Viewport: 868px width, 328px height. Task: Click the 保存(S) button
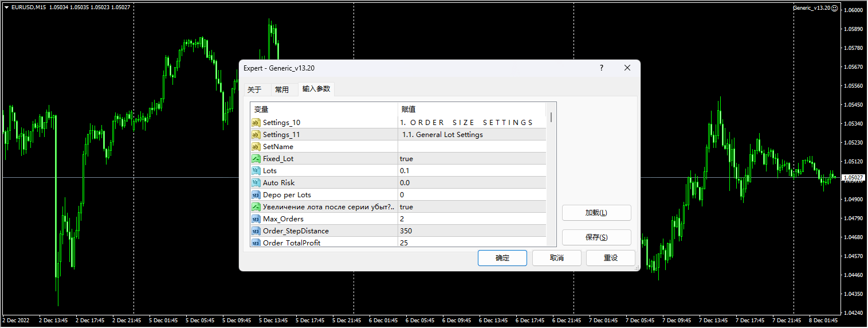point(596,237)
